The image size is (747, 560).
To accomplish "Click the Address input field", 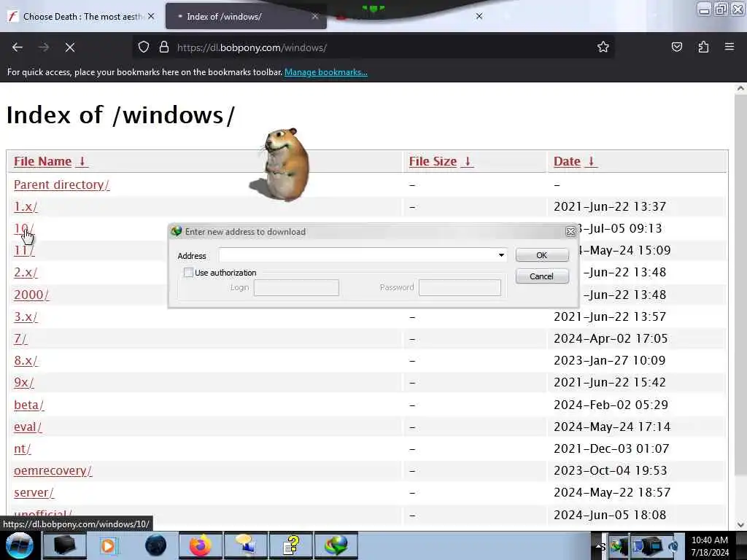I will tap(363, 255).
